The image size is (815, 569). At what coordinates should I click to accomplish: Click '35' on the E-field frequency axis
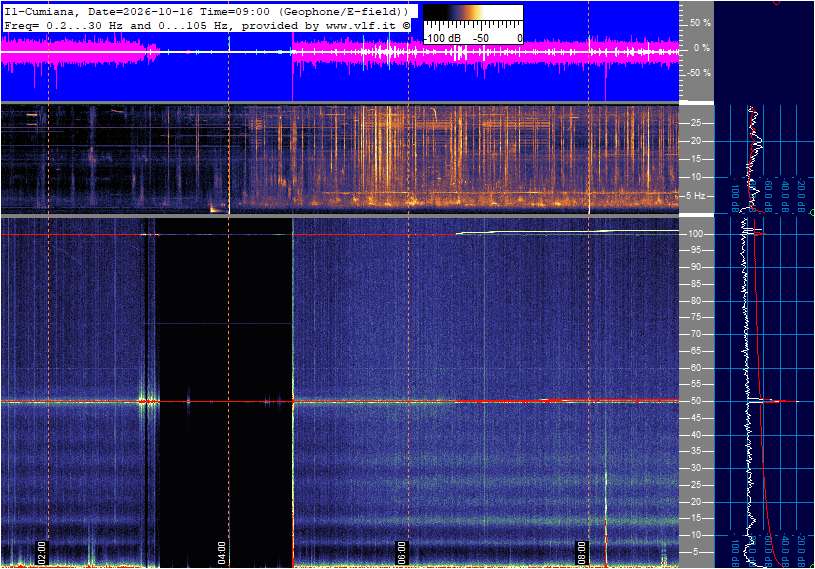(x=695, y=451)
